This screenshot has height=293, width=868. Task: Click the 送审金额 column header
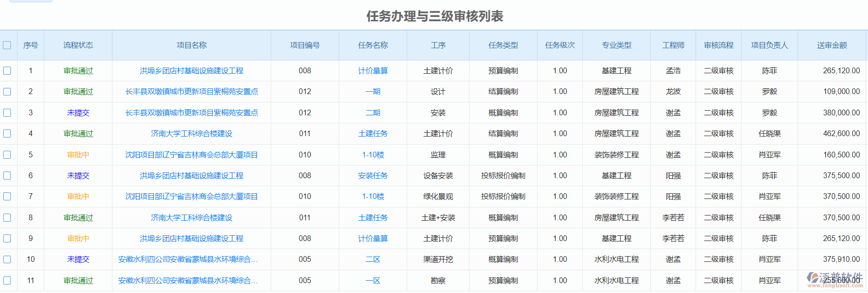(832, 45)
